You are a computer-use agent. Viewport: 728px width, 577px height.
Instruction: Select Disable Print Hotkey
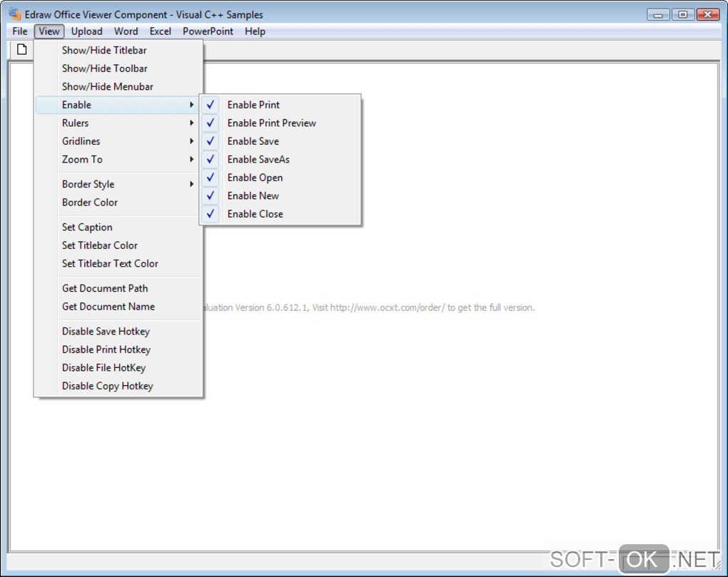click(118, 349)
